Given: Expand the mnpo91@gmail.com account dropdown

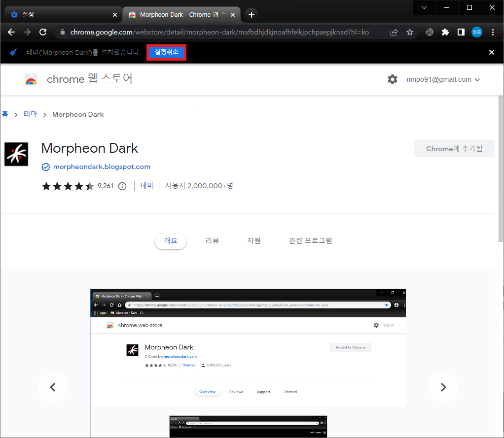Looking at the screenshot, I should pos(443,80).
